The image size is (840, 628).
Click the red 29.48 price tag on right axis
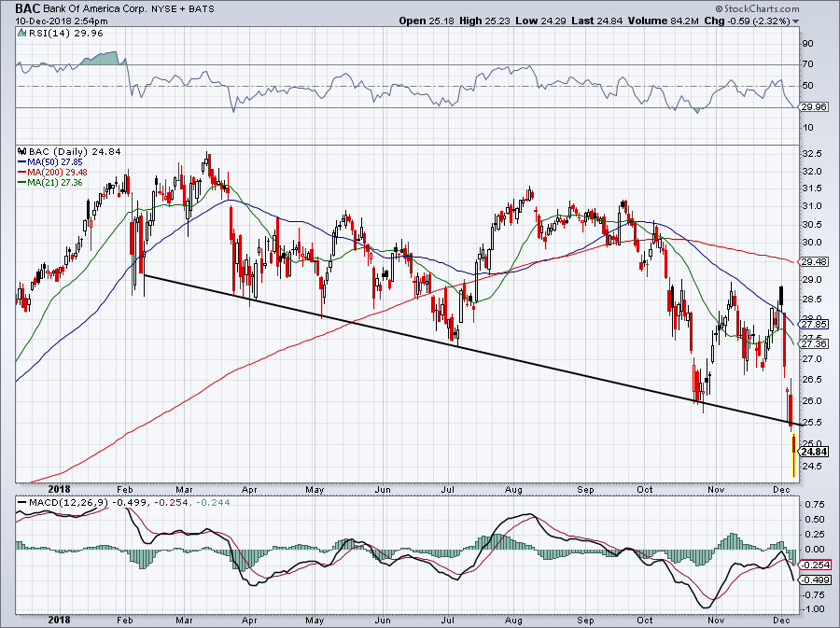point(814,262)
